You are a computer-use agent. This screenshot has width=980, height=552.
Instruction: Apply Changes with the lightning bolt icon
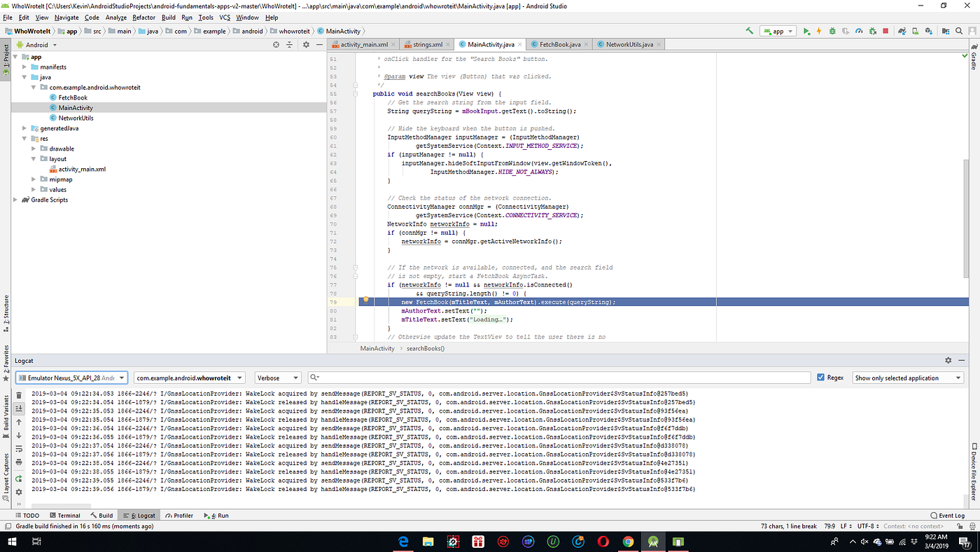pyautogui.click(x=819, y=31)
